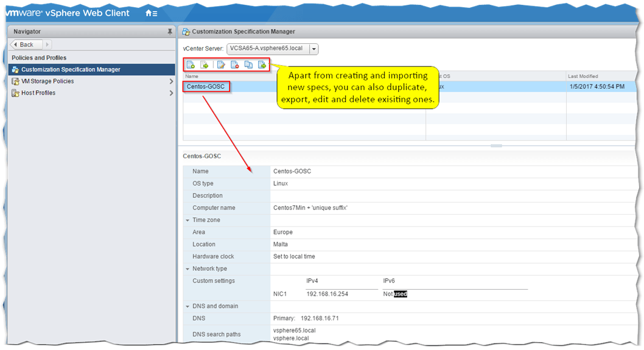Screen dimensions: 644x350
Task: Go Back in the Navigator
Action: (x=26, y=44)
